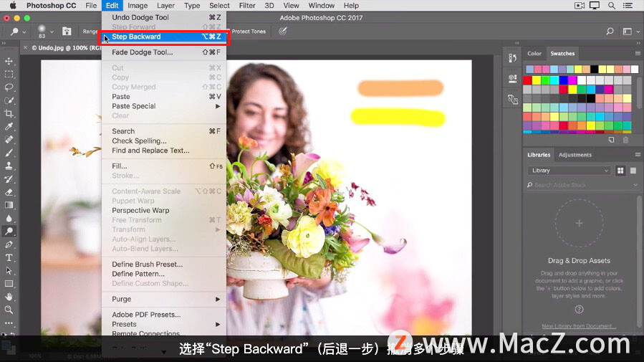The image size is (644, 362).
Task: Select the Path Selection tool
Action: click(9, 271)
